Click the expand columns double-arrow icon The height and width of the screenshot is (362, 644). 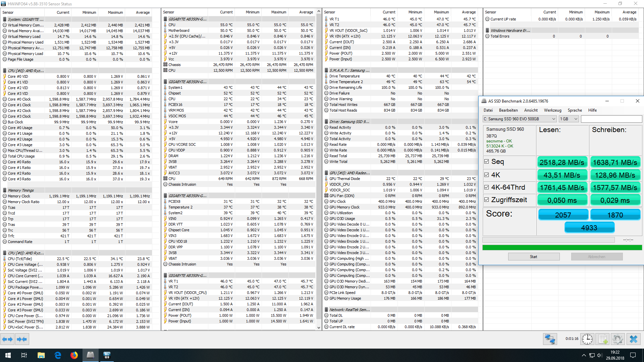(x=7, y=339)
